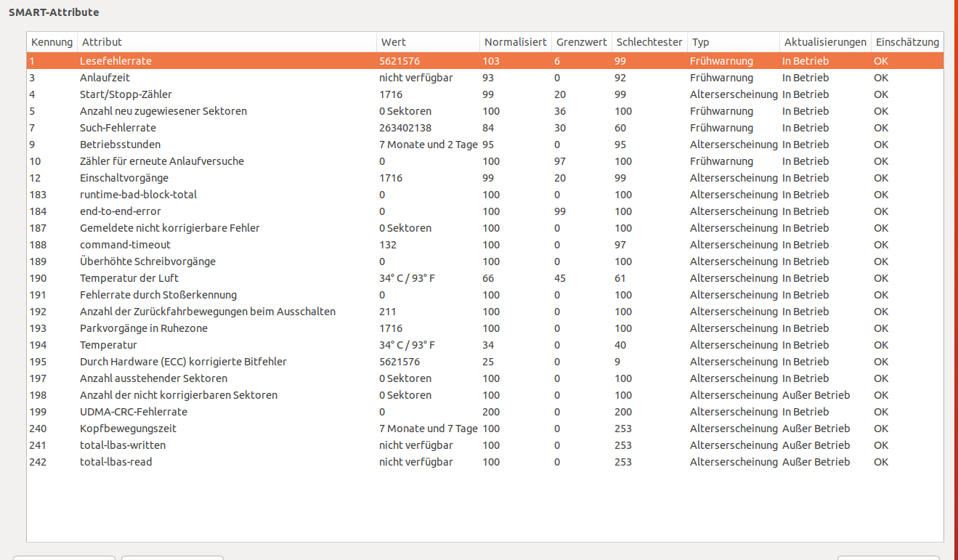Click the value 263402138
Viewport: 958px width, 560px height.
405,128
